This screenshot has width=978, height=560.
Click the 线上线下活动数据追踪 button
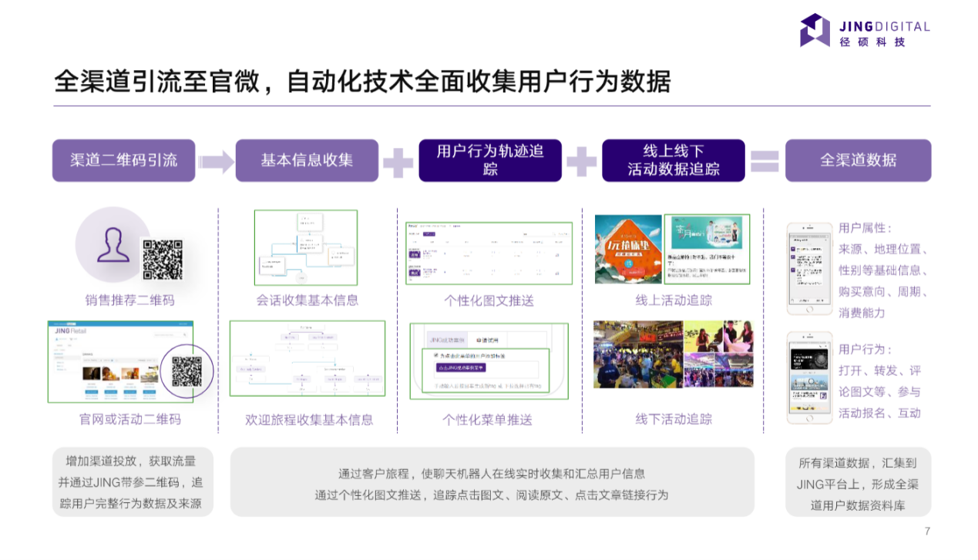(x=673, y=160)
